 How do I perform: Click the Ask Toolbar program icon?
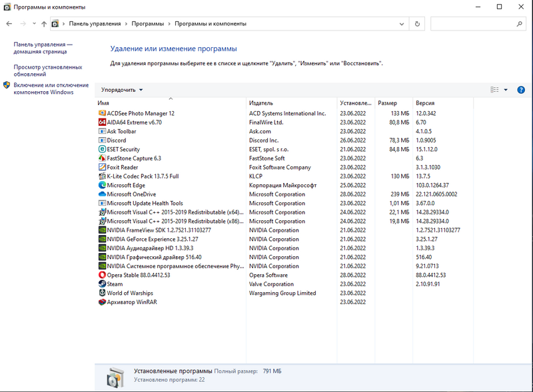(x=102, y=131)
